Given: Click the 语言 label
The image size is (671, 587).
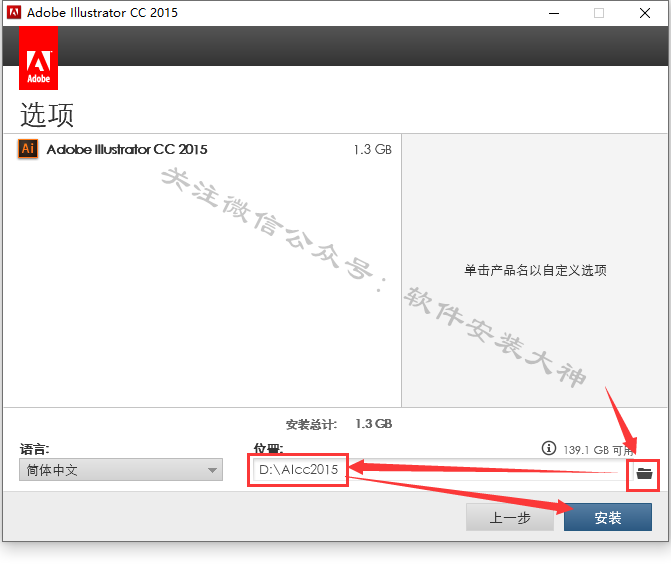Looking at the screenshot, I should point(35,449).
